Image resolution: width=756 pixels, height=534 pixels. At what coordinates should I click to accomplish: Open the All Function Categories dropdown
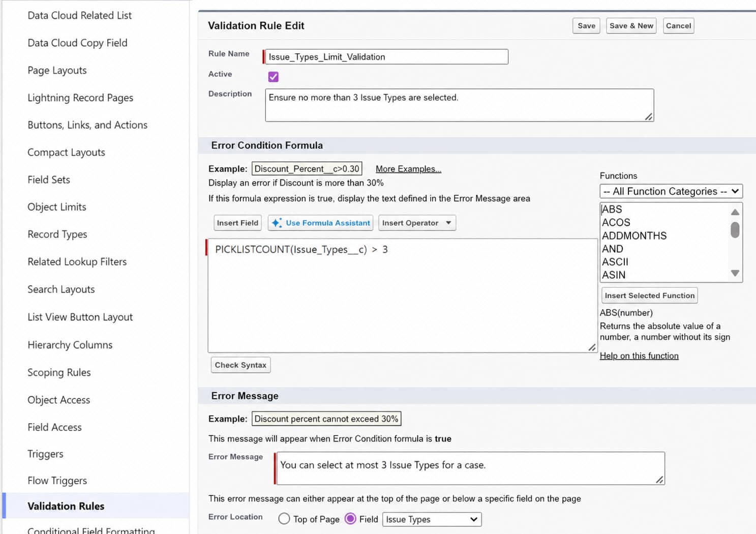click(671, 191)
